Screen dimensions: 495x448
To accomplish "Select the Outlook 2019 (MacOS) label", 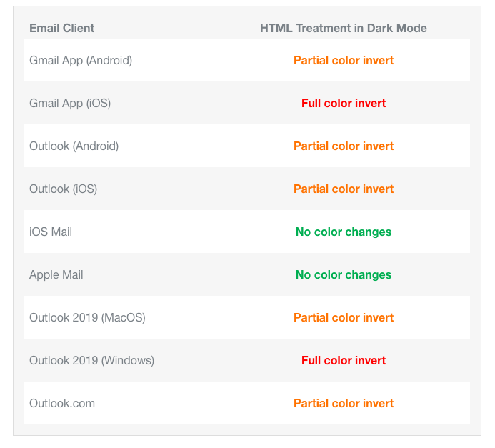I will coord(87,318).
